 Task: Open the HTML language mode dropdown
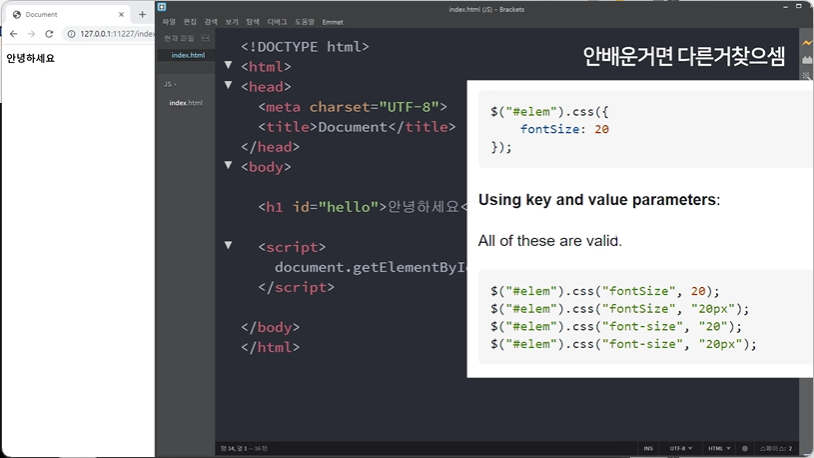tap(719, 448)
